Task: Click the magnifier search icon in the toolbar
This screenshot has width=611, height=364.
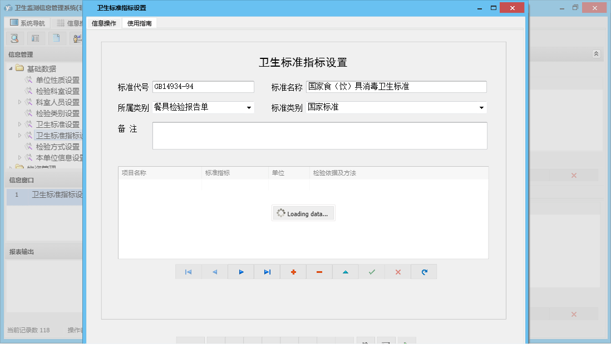Action: [x=14, y=38]
